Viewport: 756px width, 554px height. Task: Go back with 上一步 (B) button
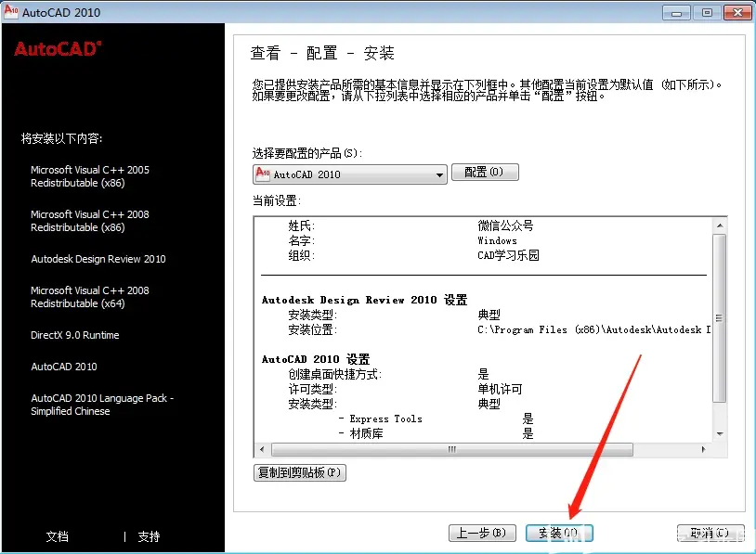click(482, 533)
